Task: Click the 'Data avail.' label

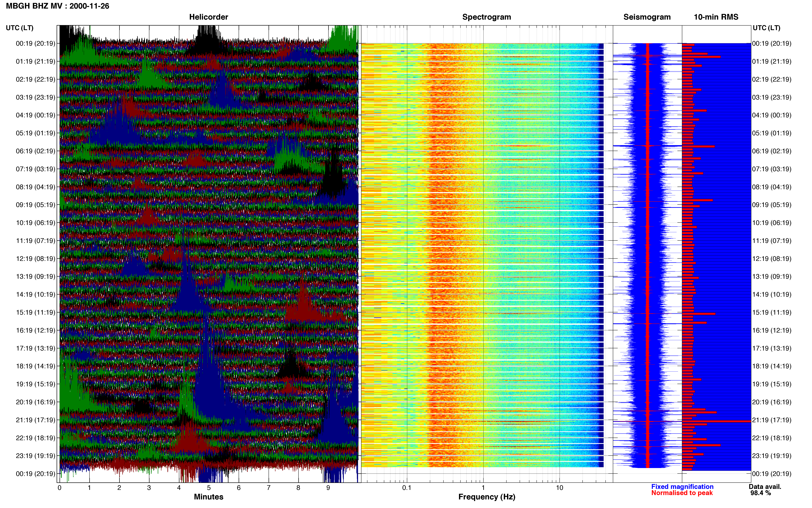Action: click(x=765, y=487)
